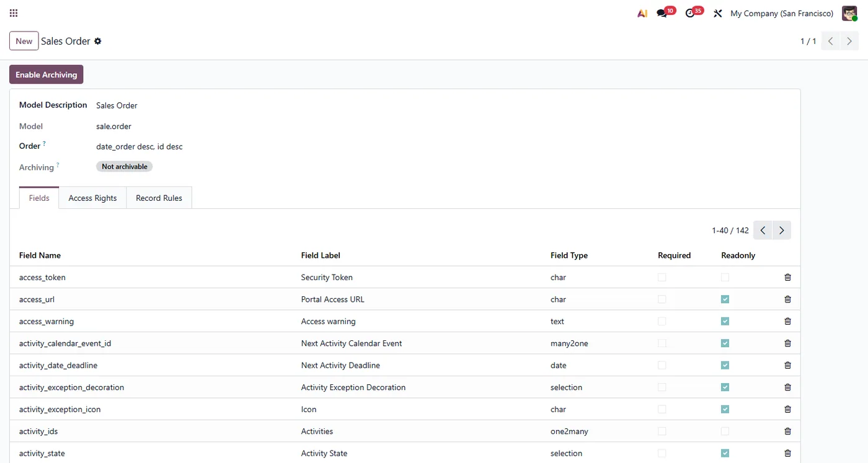Delete the activity_ids field row

(x=787, y=431)
